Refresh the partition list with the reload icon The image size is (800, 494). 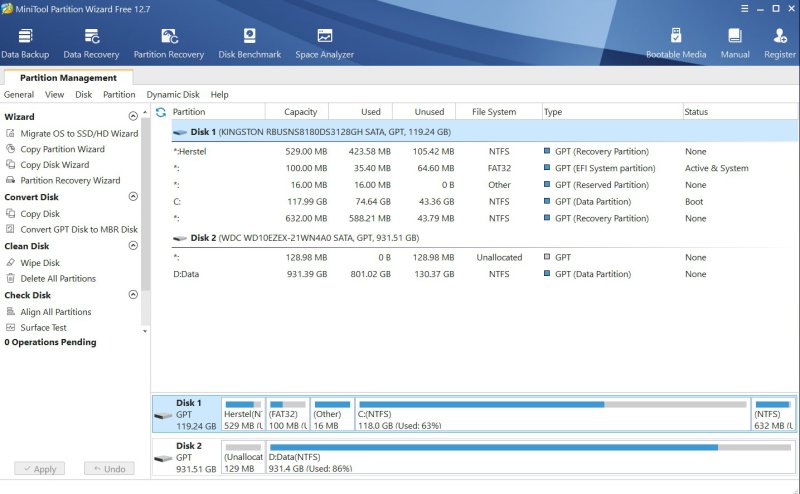[x=161, y=112]
